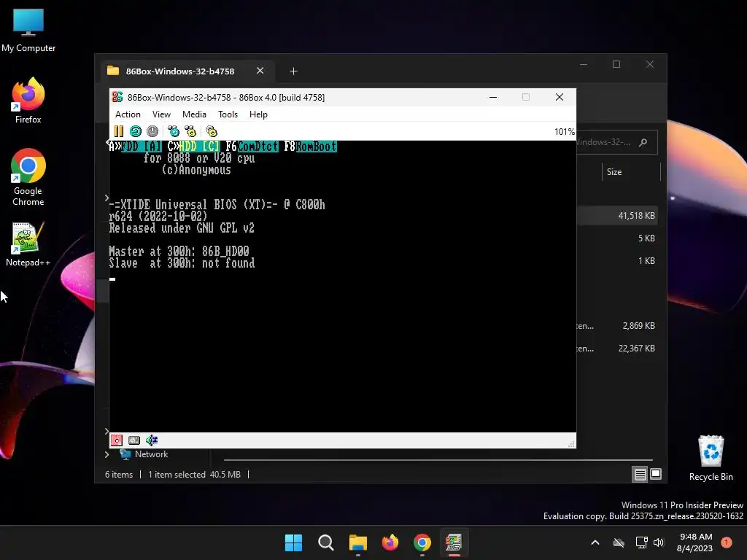Click inside the emulated screen display

[343, 286]
